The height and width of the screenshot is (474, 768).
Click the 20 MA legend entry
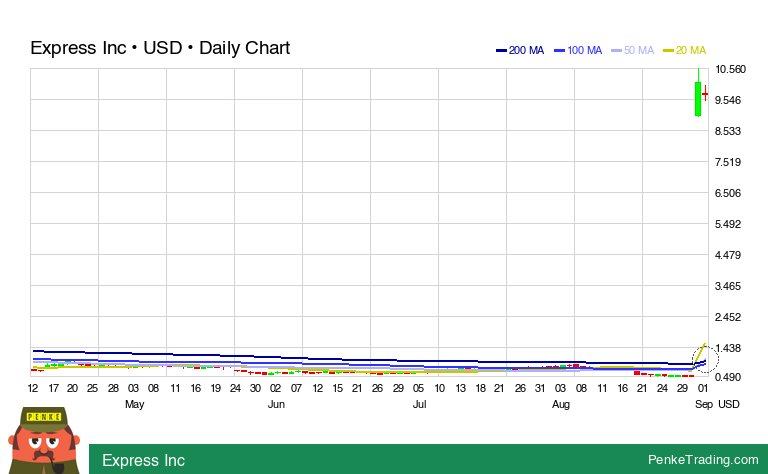(684, 50)
